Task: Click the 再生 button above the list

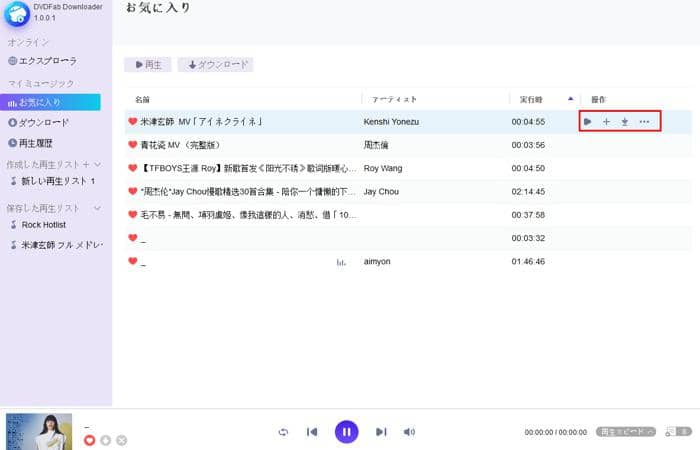Action: [x=147, y=64]
